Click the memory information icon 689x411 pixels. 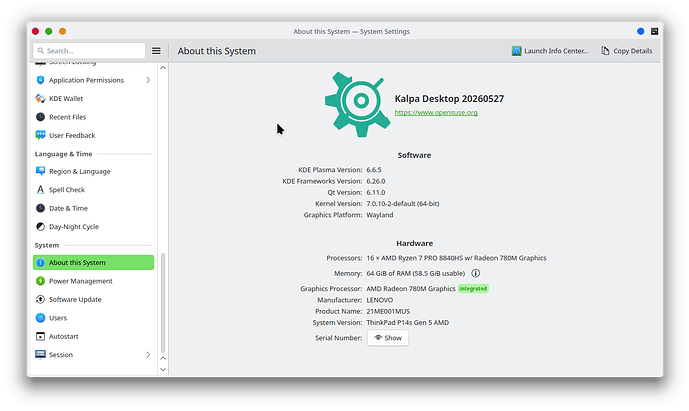pos(475,273)
